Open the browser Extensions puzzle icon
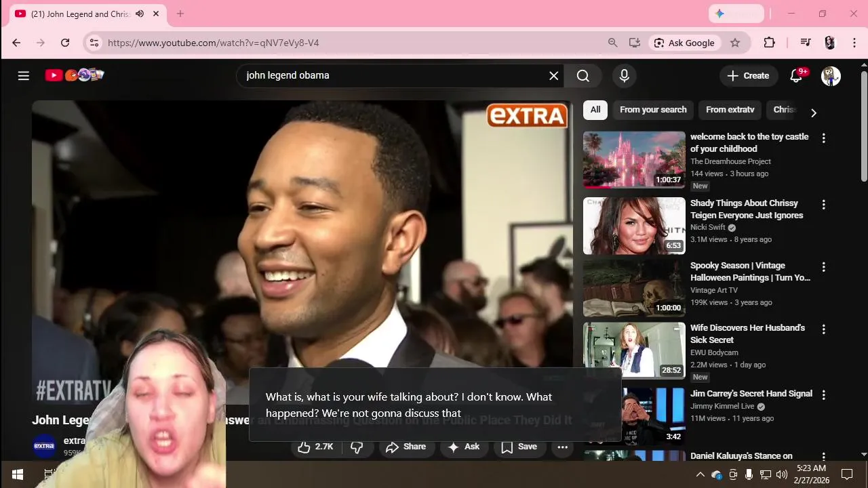This screenshot has height=488, width=868. pos(769,43)
